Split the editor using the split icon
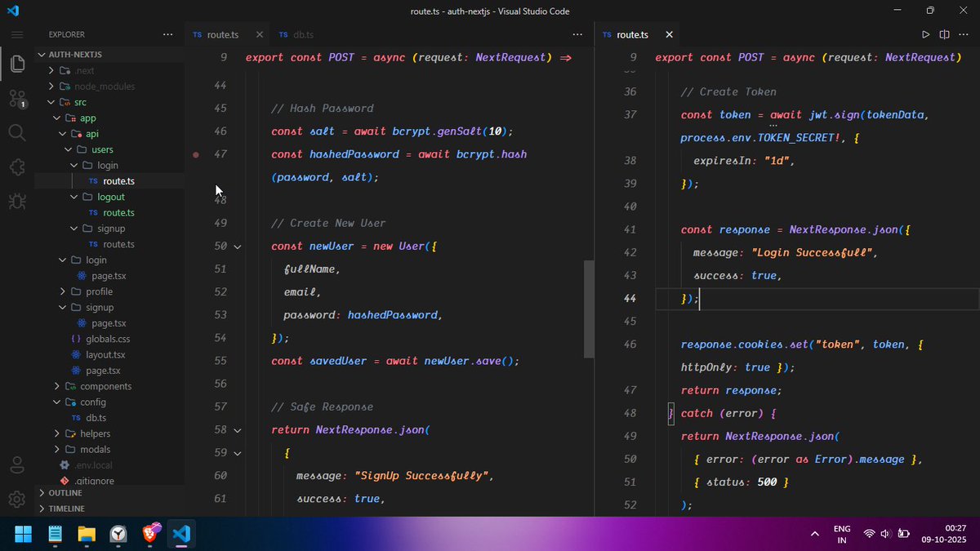 pos(944,35)
